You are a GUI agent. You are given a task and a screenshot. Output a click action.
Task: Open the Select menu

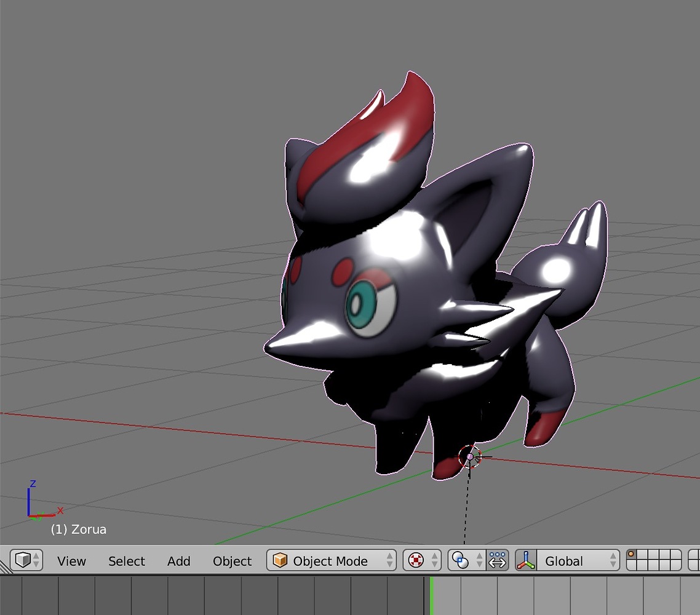[x=127, y=560]
